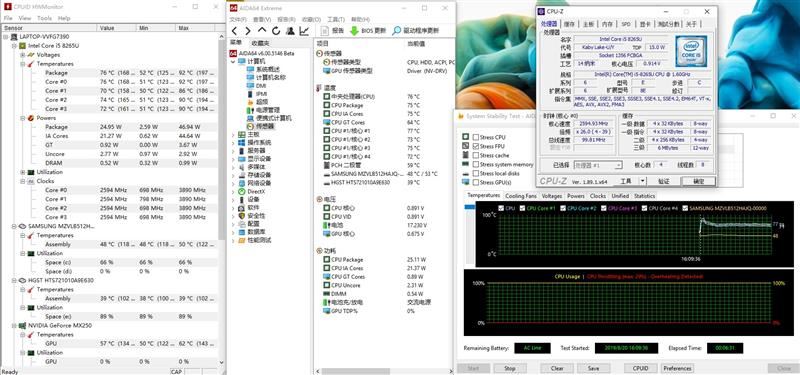The width and height of the screenshot is (800, 375).
Task: Click the Clear button in Stability Test
Action: point(557,368)
